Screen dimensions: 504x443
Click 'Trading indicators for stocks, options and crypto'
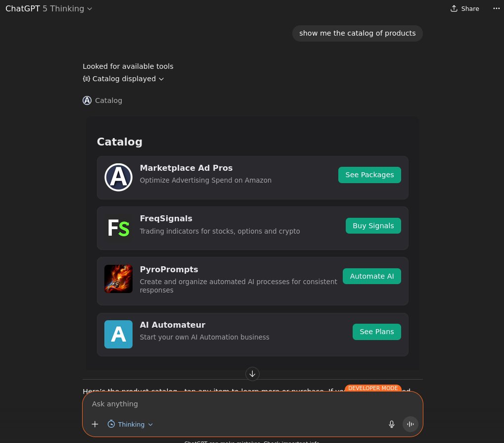(220, 231)
